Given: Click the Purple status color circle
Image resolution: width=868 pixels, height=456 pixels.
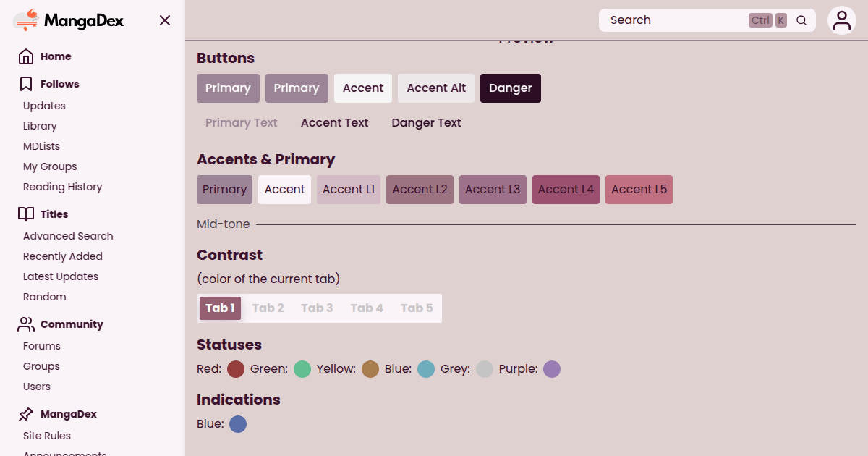Looking at the screenshot, I should click(x=552, y=369).
